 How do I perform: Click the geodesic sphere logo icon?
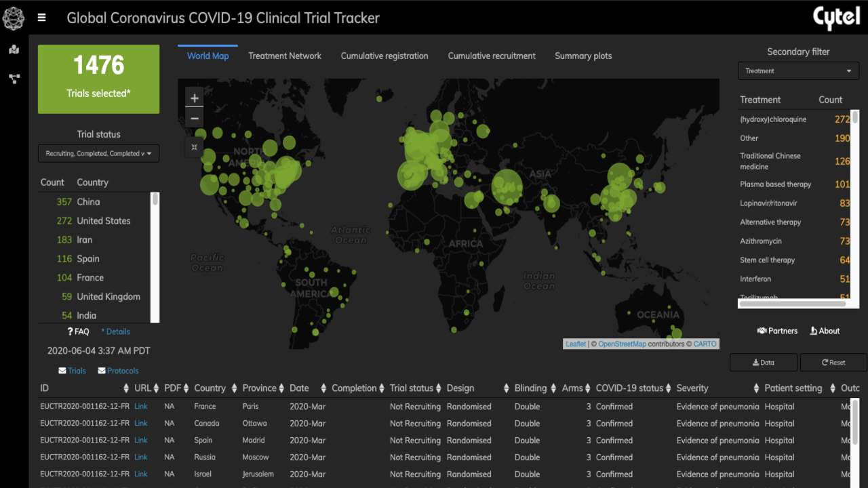pyautogui.click(x=14, y=18)
